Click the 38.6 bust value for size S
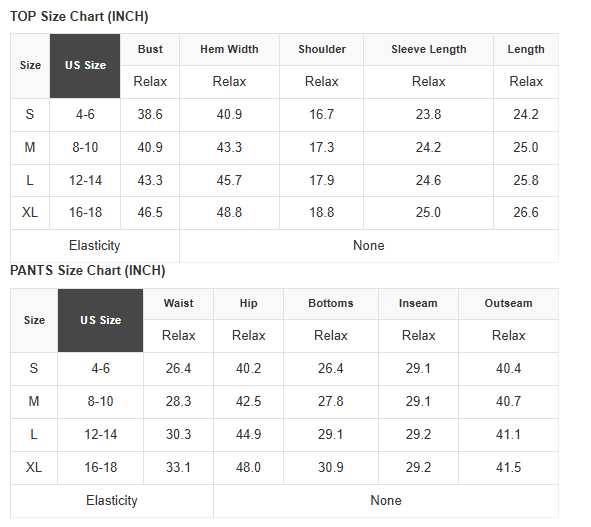Image resolution: width=591 pixels, height=527 pixels. point(150,115)
